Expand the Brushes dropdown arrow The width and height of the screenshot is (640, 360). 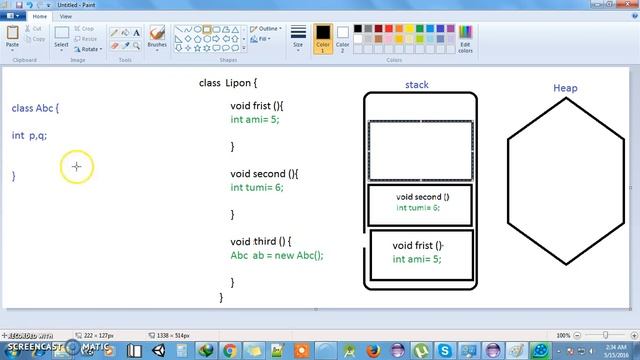tap(157, 50)
